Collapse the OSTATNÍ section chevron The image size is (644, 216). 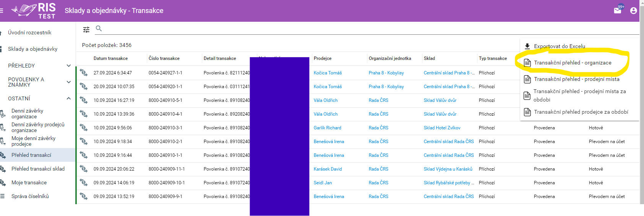click(69, 98)
